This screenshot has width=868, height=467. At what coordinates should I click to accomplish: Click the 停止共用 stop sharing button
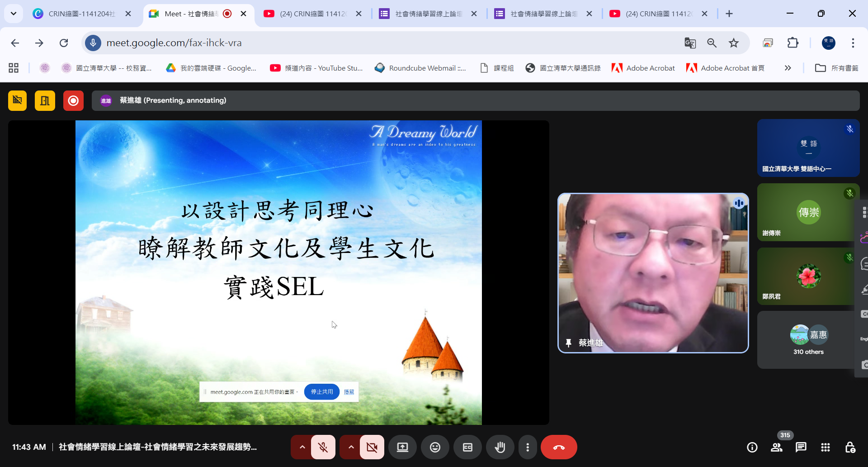tap(321, 392)
